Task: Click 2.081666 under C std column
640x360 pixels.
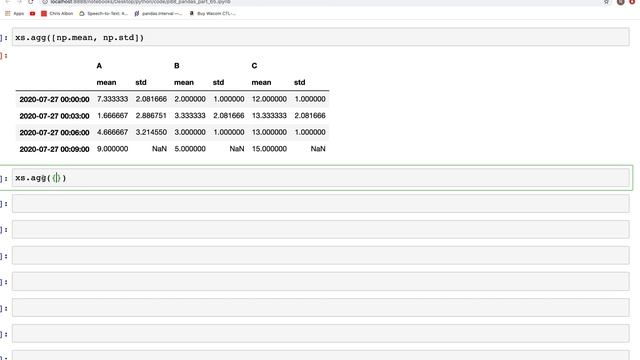Action: (310, 116)
